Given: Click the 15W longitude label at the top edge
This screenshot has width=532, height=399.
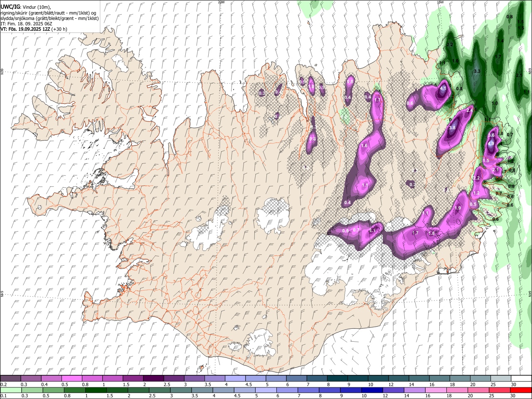Looking at the screenshot, I should [x=440, y=2].
